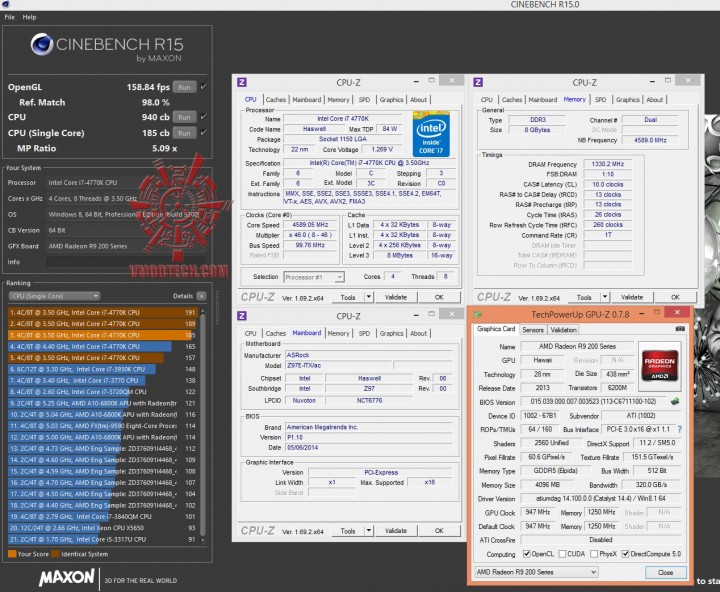Viewport: 720px width, 592px height.
Task: Click the Your Score orange legend swatch
Action: tap(12, 553)
